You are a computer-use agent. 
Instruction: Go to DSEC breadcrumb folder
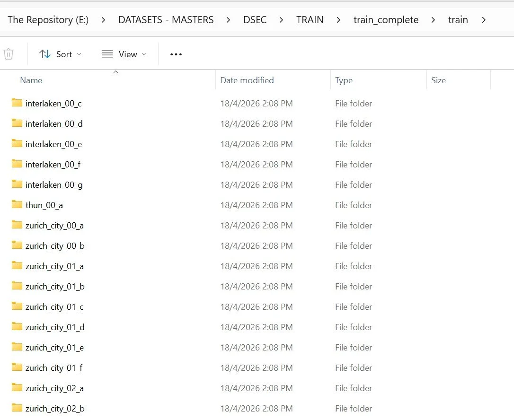pyautogui.click(x=255, y=20)
